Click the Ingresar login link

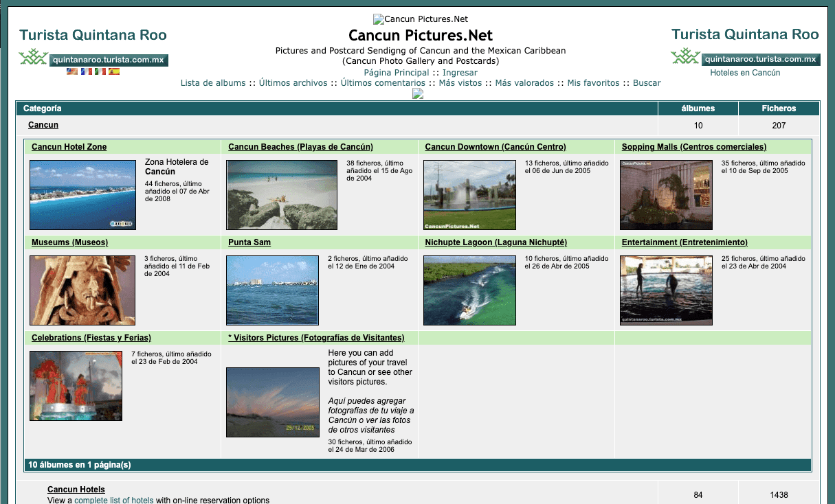click(460, 73)
